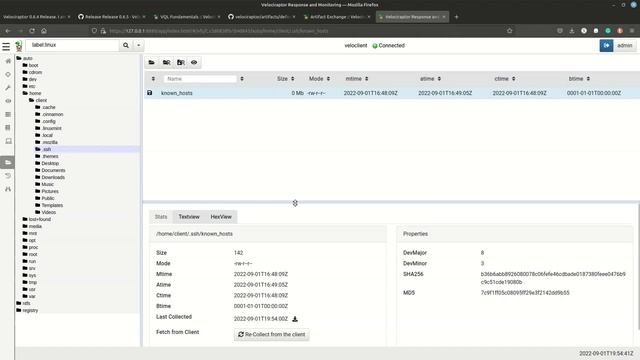The height and width of the screenshot is (360, 640).
Task: Open the Documents folder in tree
Action: [x=53, y=170]
